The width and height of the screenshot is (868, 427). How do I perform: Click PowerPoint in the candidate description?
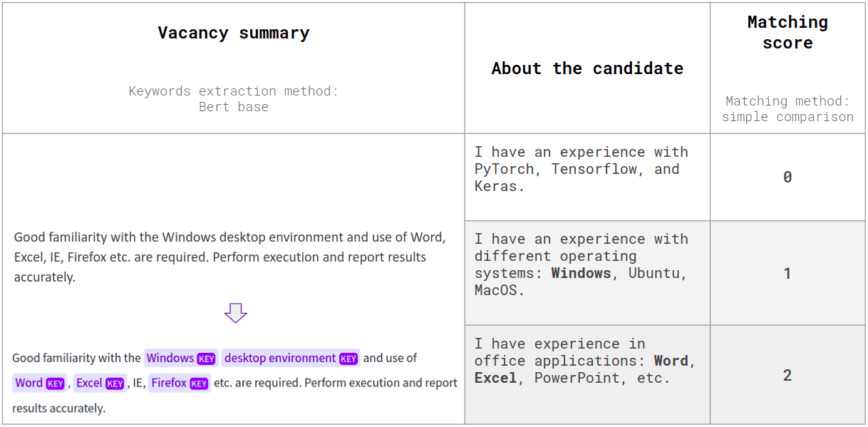[577, 378]
